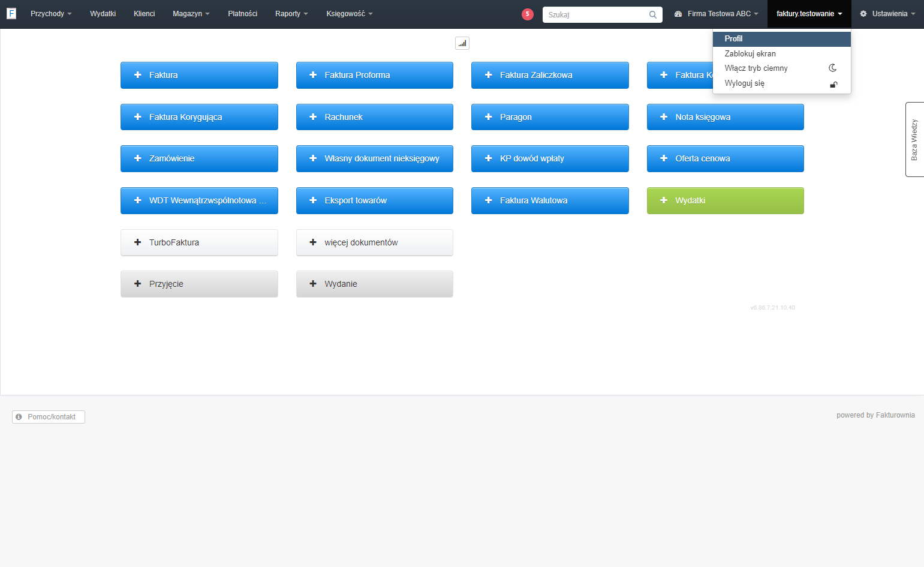
Task: Create a new Rachunek
Action: (375, 117)
